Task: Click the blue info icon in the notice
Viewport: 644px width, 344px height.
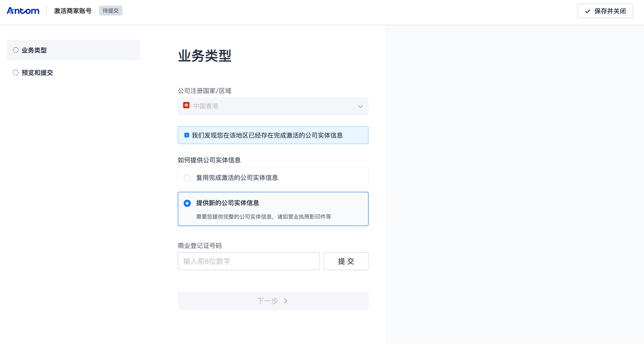Action: [187, 135]
